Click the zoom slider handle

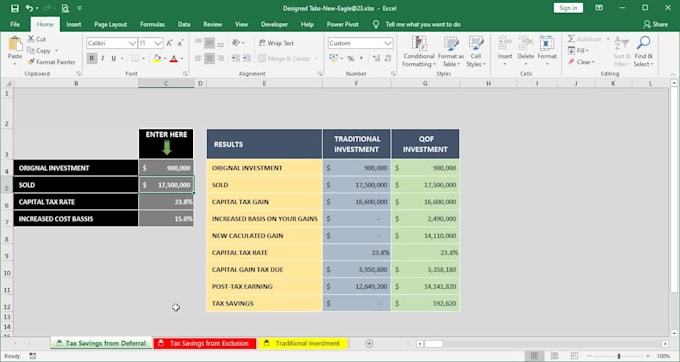[x=619, y=356]
